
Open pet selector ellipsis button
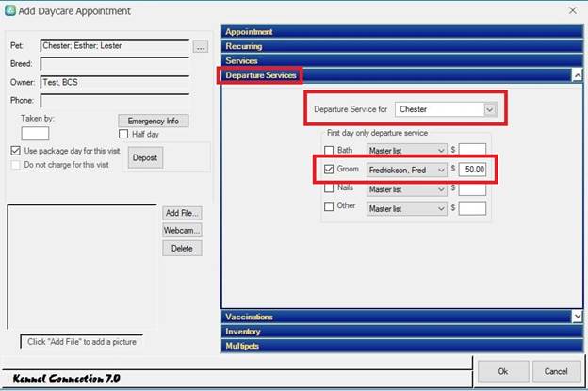pos(201,46)
